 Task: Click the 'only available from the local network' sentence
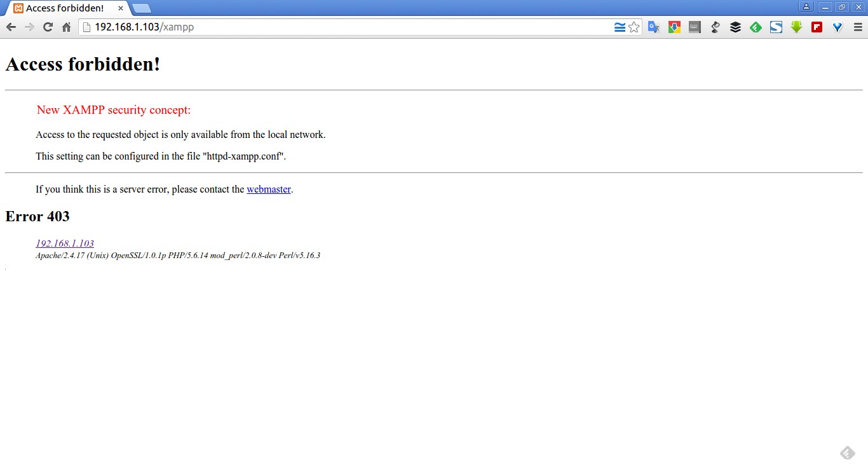180,135
